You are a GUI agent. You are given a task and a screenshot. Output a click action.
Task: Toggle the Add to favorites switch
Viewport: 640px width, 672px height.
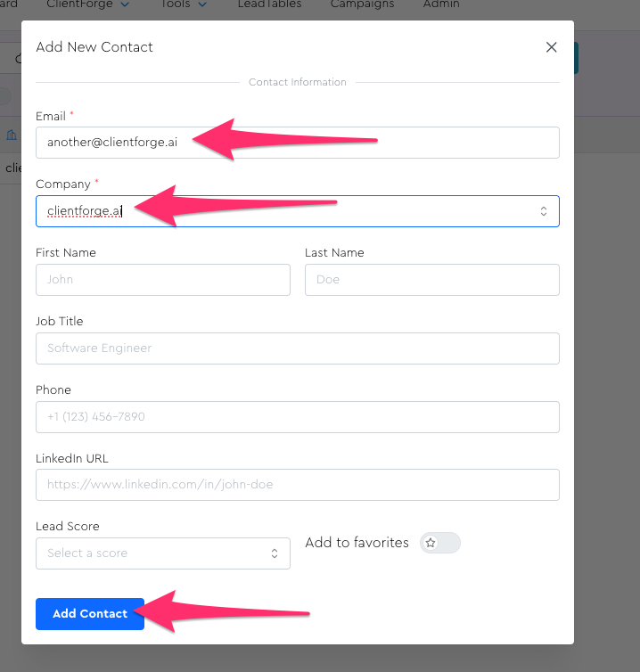(x=440, y=543)
